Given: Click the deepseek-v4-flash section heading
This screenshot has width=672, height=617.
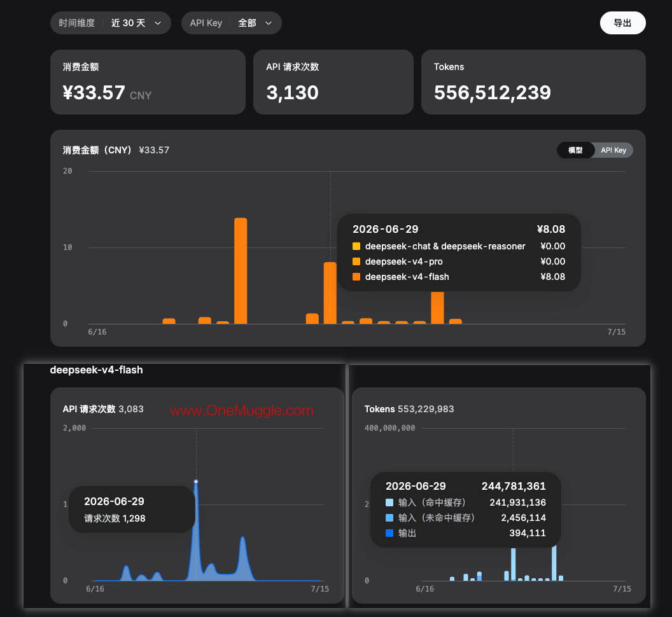Looking at the screenshot, I should 97,370.
